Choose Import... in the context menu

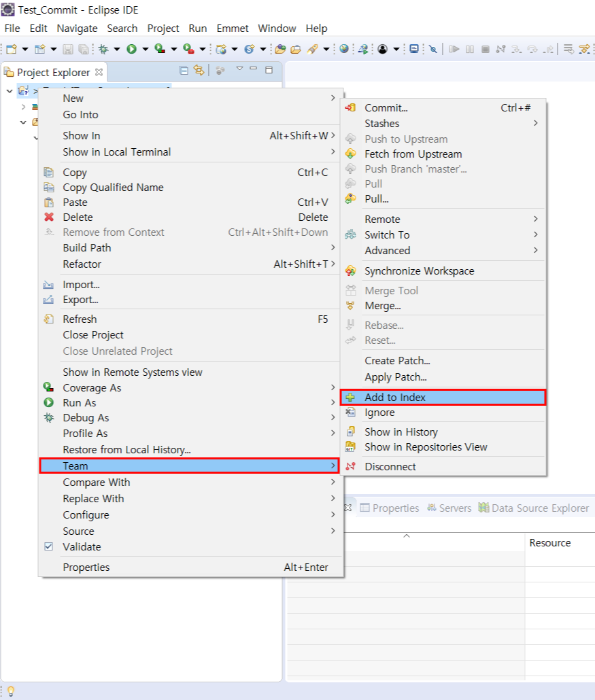(191, 284)
